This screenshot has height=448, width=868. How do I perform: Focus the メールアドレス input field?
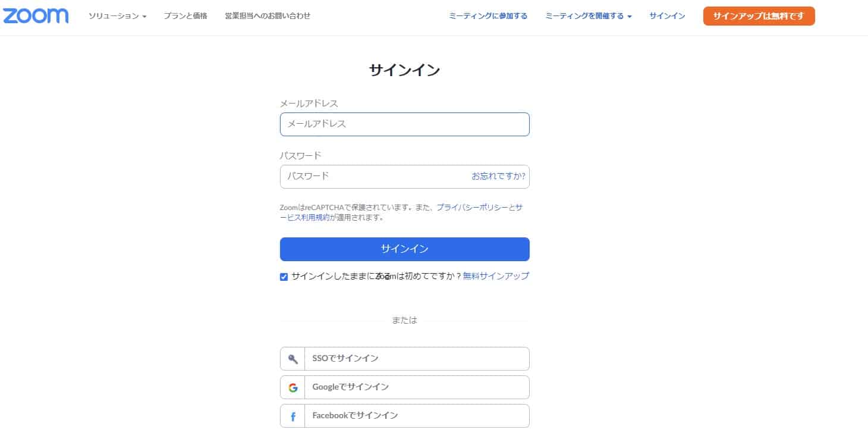coord(404,124)
